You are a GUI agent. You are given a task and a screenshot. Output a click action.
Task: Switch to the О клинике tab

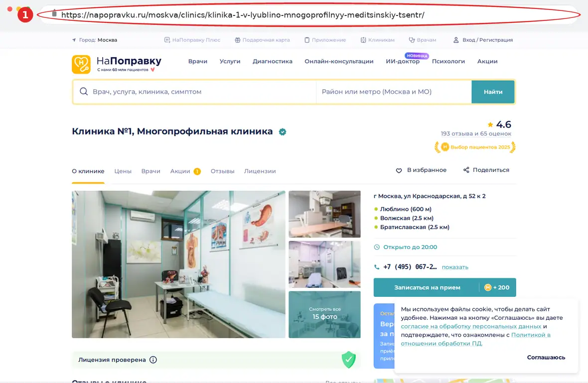tap(88, 171)
